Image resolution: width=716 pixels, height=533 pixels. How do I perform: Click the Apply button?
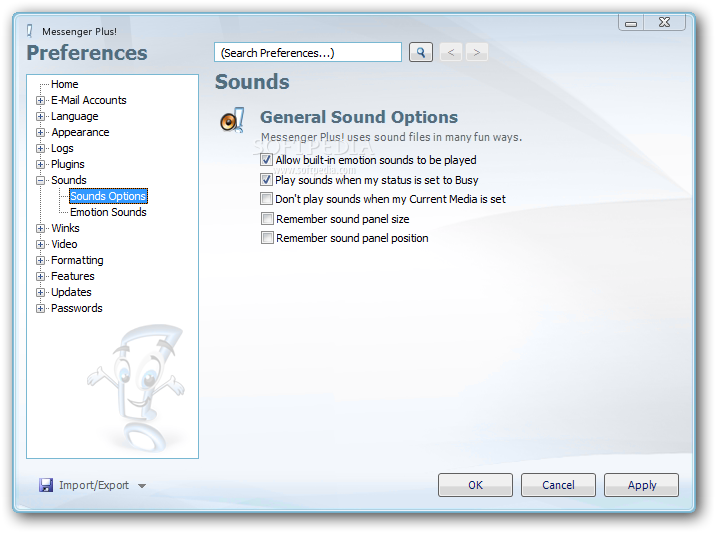click(642, 485)
